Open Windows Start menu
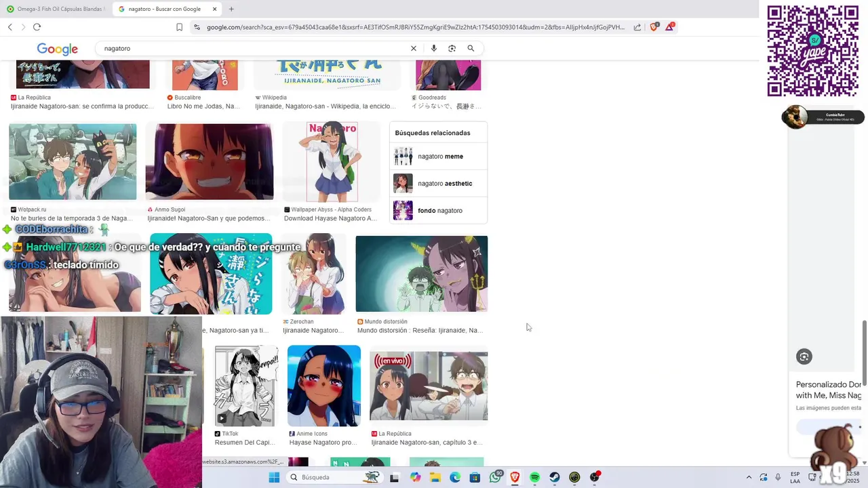The height and width of the screenshot is (488, 868). pos(274,477)
